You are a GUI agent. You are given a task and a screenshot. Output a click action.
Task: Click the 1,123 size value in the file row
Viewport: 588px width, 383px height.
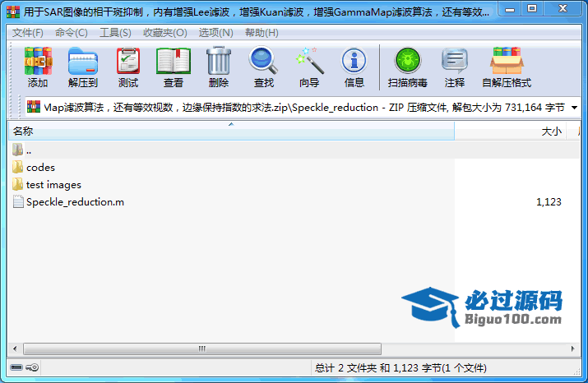tap(549, 202)
